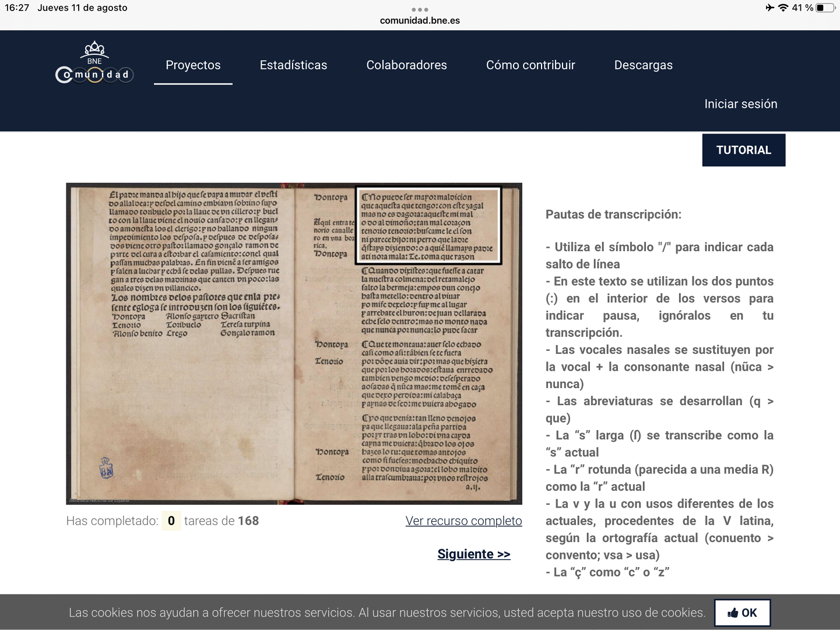Screen dimensions: 840x630
Task: Tap the battery indicator icon
Action: pos(825,8)
